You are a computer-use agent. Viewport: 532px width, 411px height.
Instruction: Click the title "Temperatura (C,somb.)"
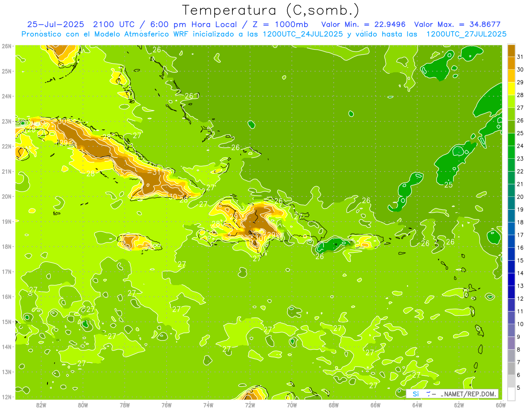(271, 11)
